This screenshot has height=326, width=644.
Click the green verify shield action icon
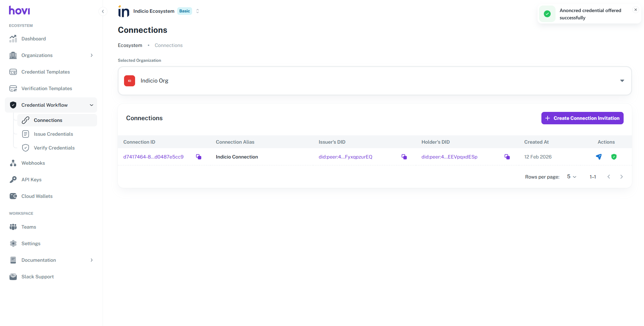614,157
